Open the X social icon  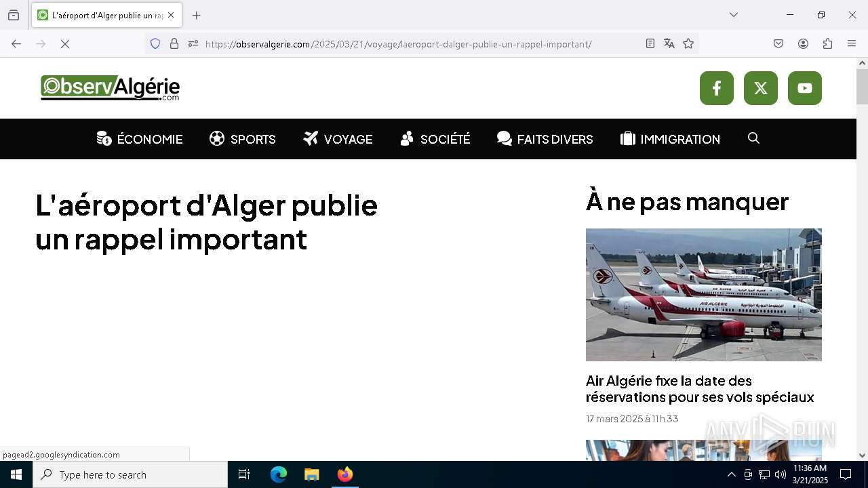click(760, 88)
